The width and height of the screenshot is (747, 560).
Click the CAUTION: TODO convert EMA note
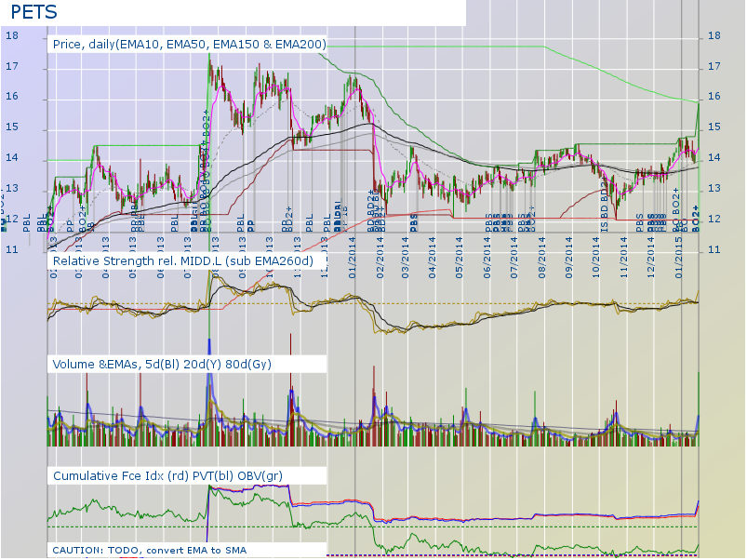(150, 551)
